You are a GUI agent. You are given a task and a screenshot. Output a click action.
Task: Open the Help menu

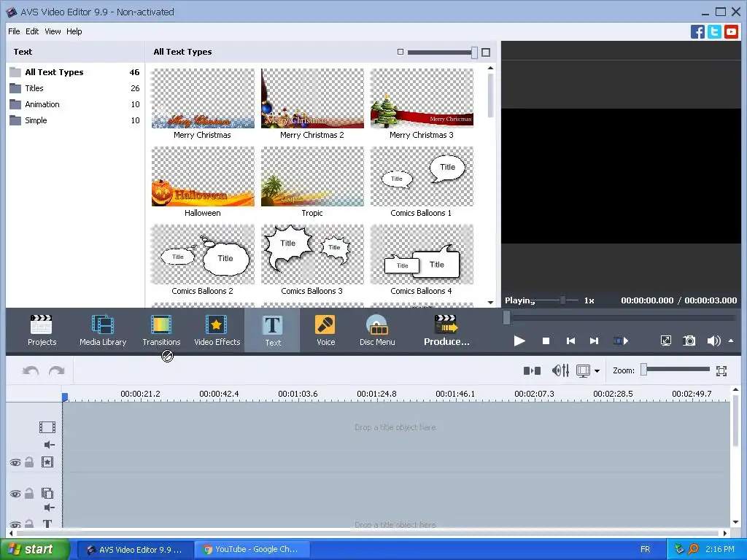tap(74, 31)
